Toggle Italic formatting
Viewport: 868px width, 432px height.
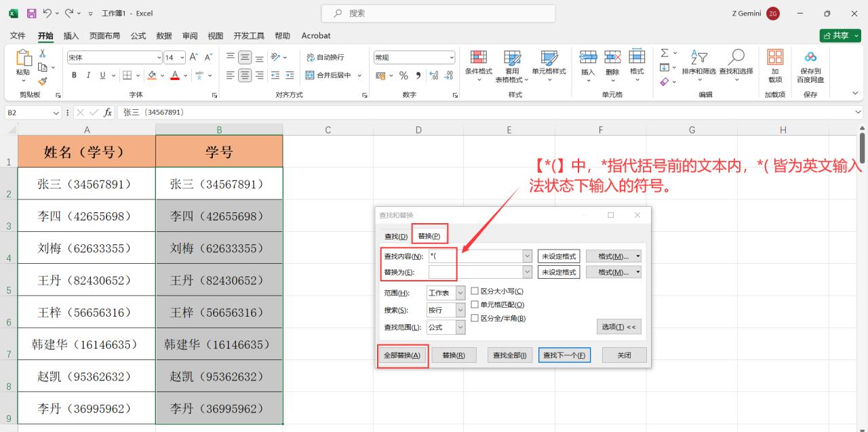[88, 75]
